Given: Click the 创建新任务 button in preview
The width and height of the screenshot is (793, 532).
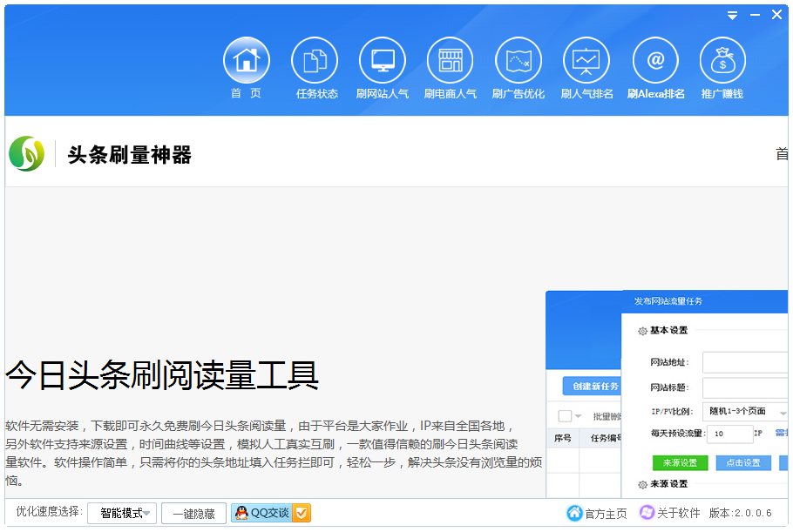Looking at the screenshot, I should (x=593, y=386).
